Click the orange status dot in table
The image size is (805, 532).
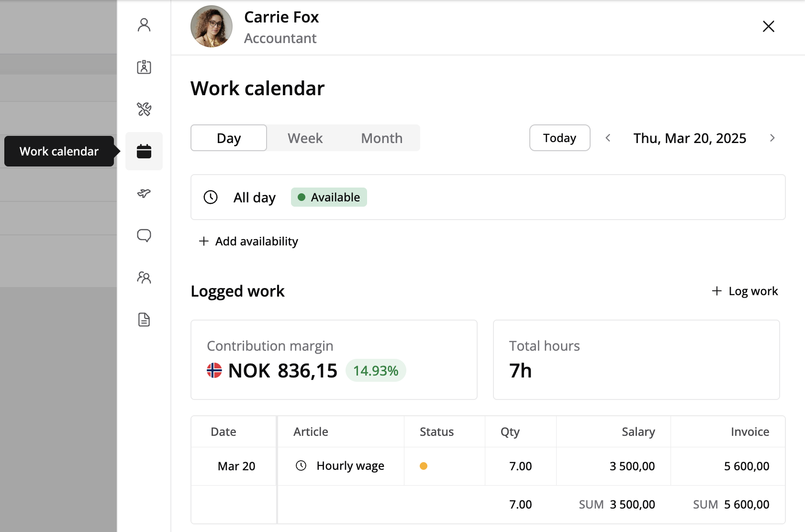[x=424, y=466]
